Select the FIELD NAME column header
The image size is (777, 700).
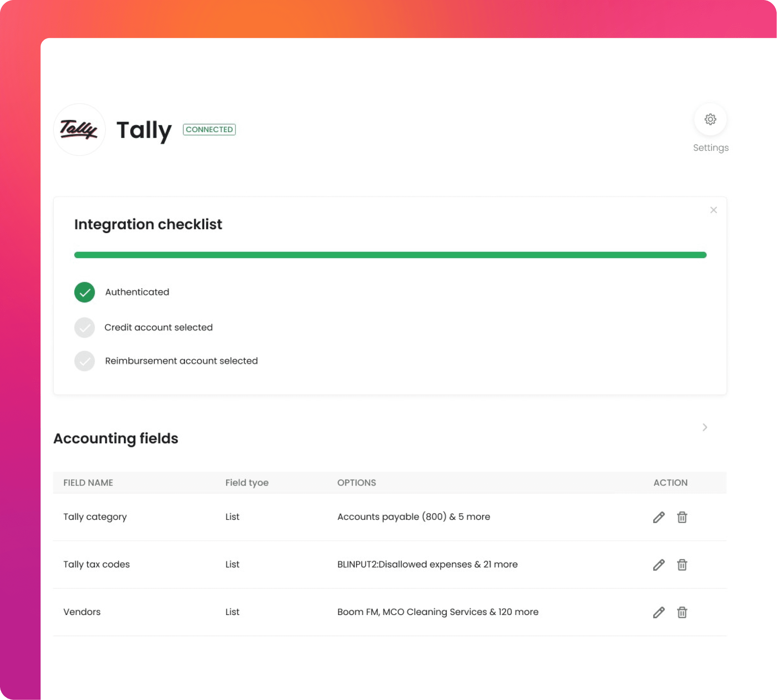pos(88,483)
